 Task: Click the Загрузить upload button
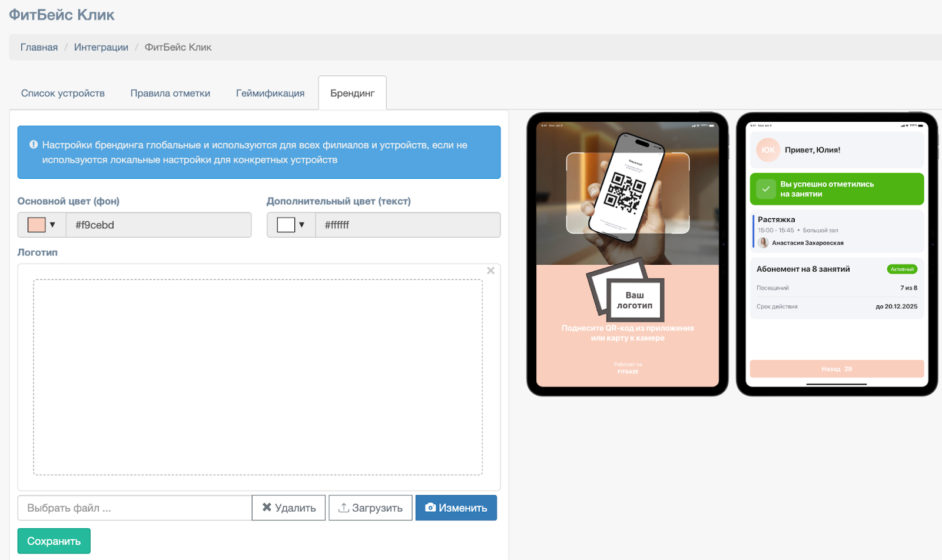point(370,508)
